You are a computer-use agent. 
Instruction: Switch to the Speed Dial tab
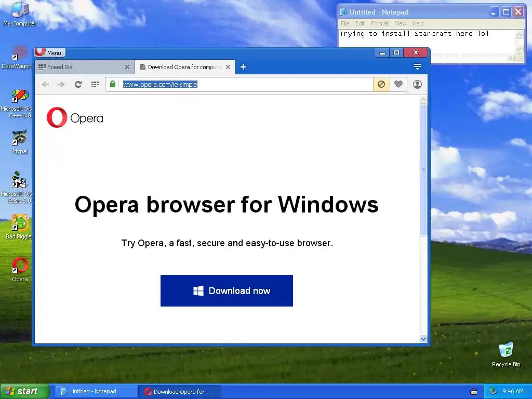pyautogui.click(x=84, y=67)
